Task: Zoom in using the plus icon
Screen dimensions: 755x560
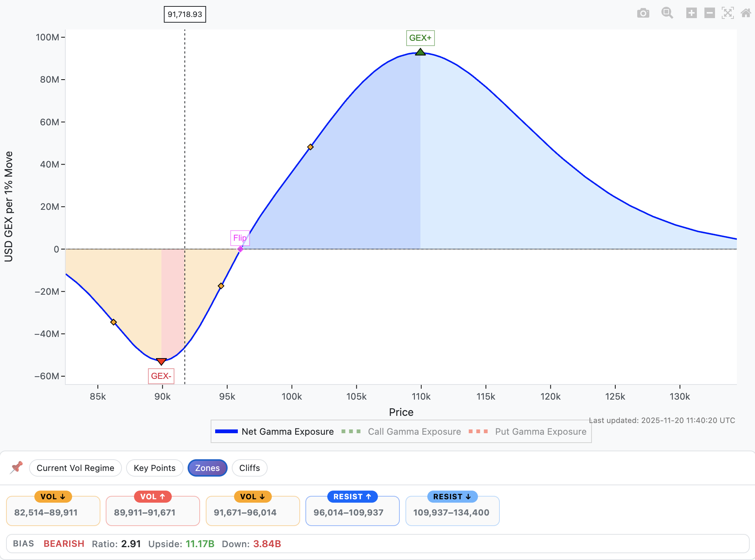Action: (691, 12)
